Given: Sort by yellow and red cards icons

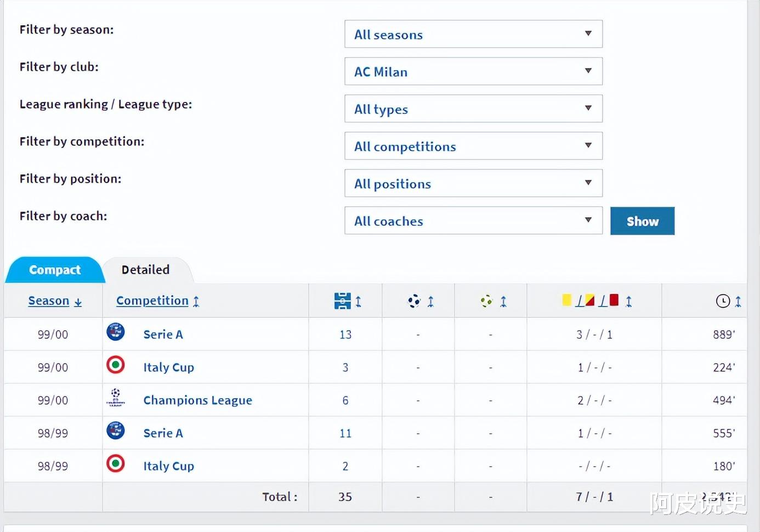Looking at the screenshot, I should (591, 301).
